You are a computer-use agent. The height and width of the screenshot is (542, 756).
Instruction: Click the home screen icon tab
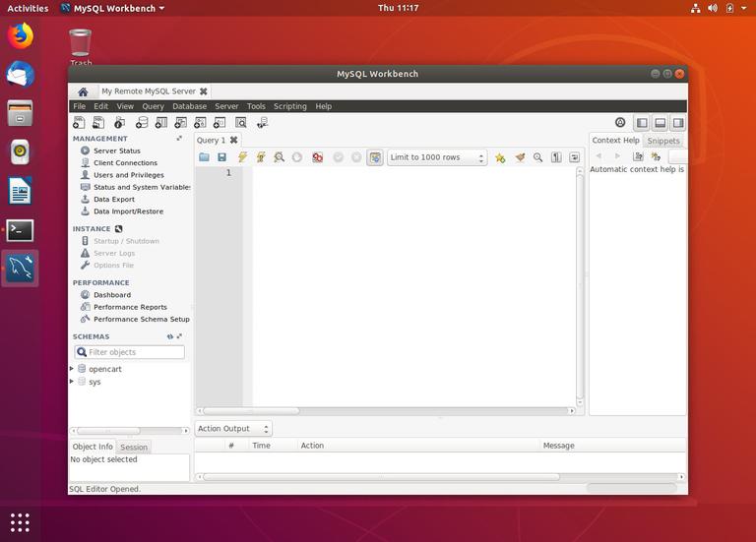(83, 91)
